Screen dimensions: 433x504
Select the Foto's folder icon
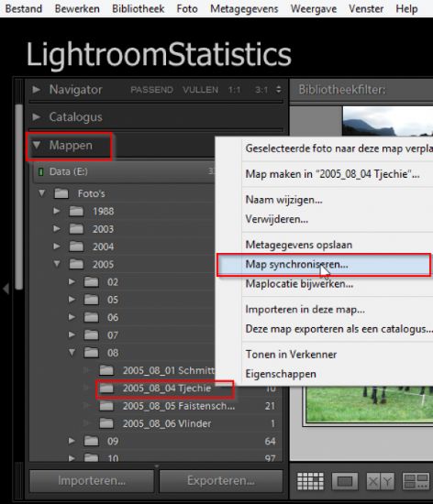(x=61, y=193)
